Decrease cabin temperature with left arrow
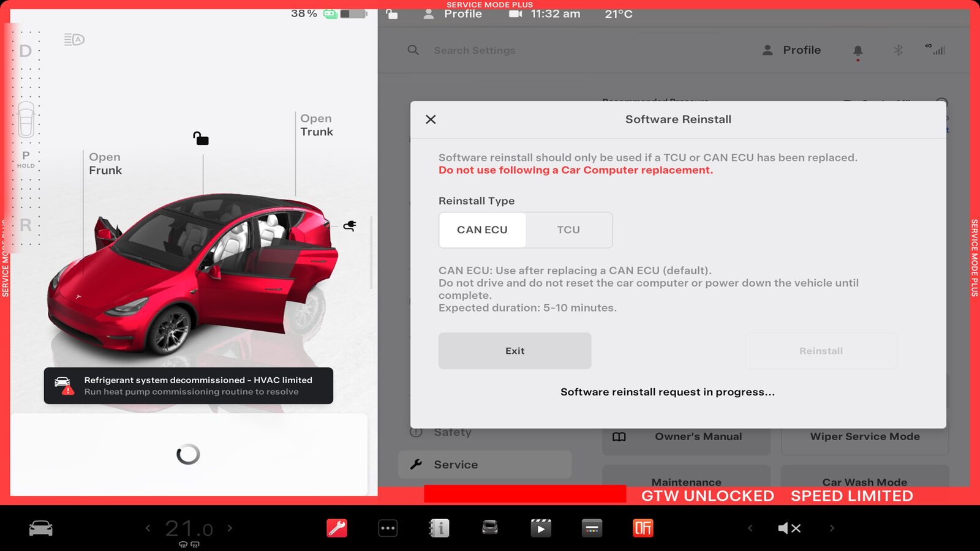This screenshot has height=551, width=980. [148, 528]
